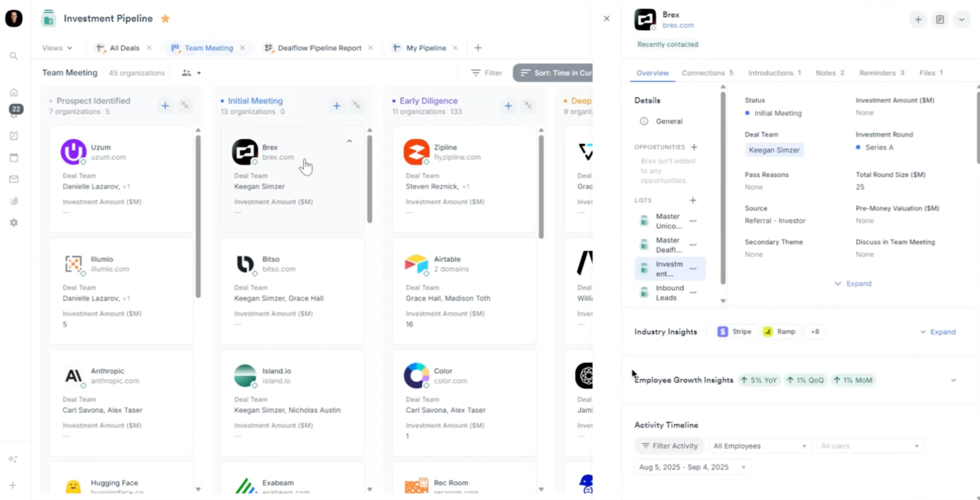Add organization to Initial Meeting column
This screenshot has width=980, height=500.
pos(336,106)
